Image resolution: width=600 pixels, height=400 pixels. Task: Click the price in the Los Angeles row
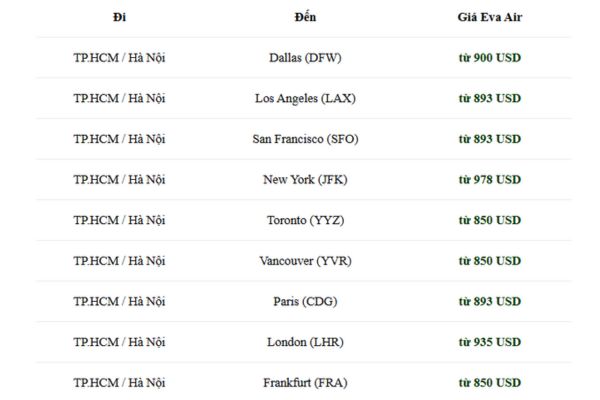[489, 98]
